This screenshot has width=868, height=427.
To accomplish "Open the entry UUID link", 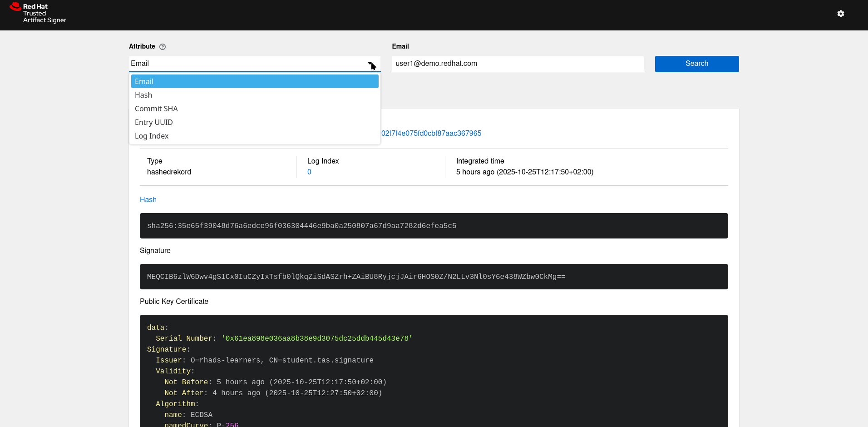I will [431, 134].
